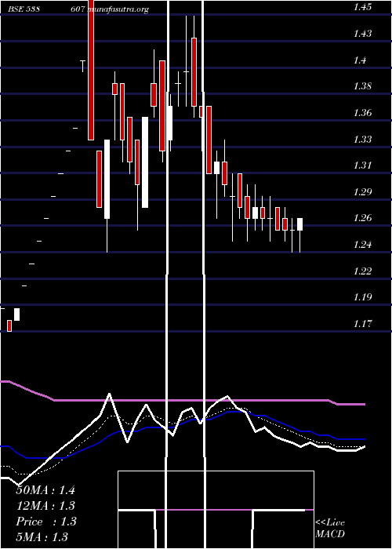Screen dimensions: 392x549
Task: Click the 1.17 price axis label
Action: pyautogui.click(x=361, y=323)
